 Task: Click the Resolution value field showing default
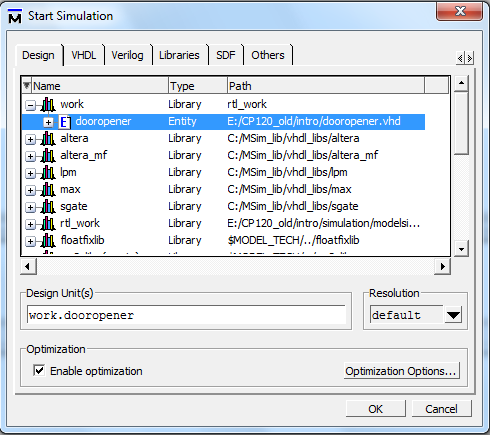pyautogui.click(x=407, y=315)
